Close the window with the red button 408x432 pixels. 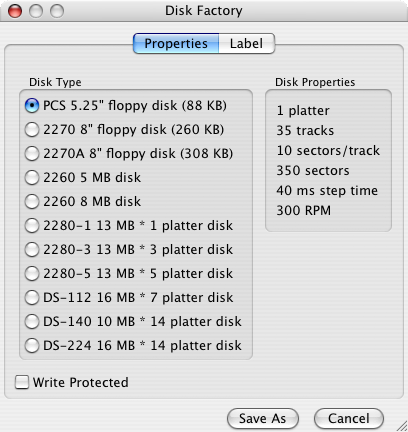click(15, 11)
